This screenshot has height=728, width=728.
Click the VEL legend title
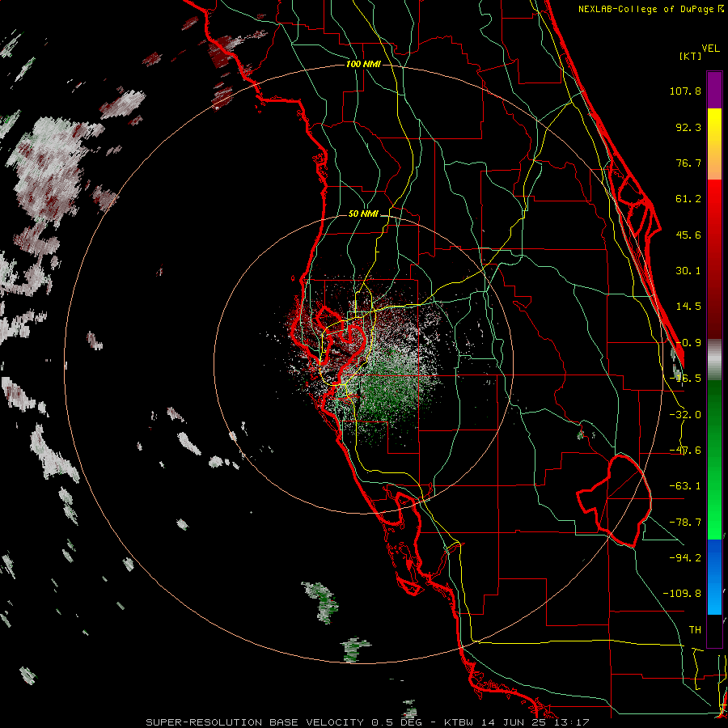[710, 49]
